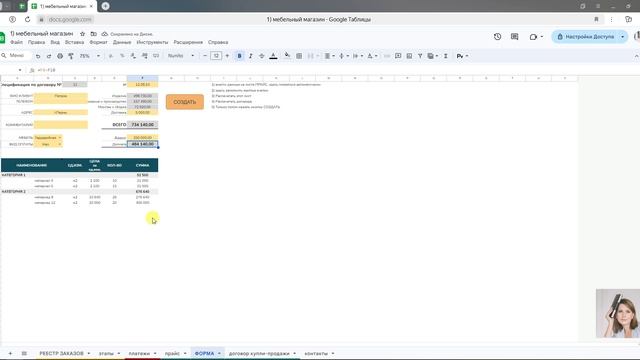Open the Файл menu
The image size is (640, 360).
pos(16,42)
